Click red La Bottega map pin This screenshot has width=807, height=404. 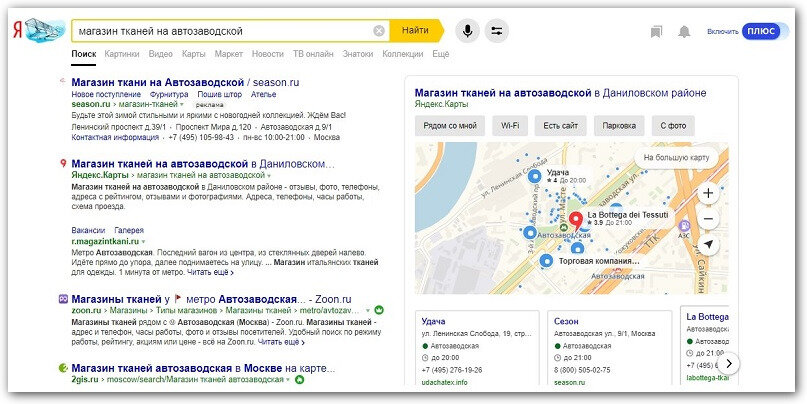pyautogui.click(x=575, y=221)
